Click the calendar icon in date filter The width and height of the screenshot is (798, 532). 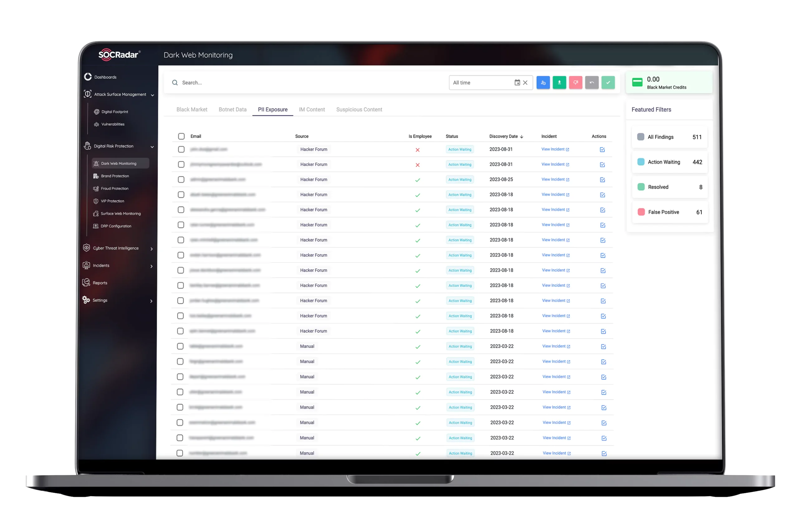[517, 83]
